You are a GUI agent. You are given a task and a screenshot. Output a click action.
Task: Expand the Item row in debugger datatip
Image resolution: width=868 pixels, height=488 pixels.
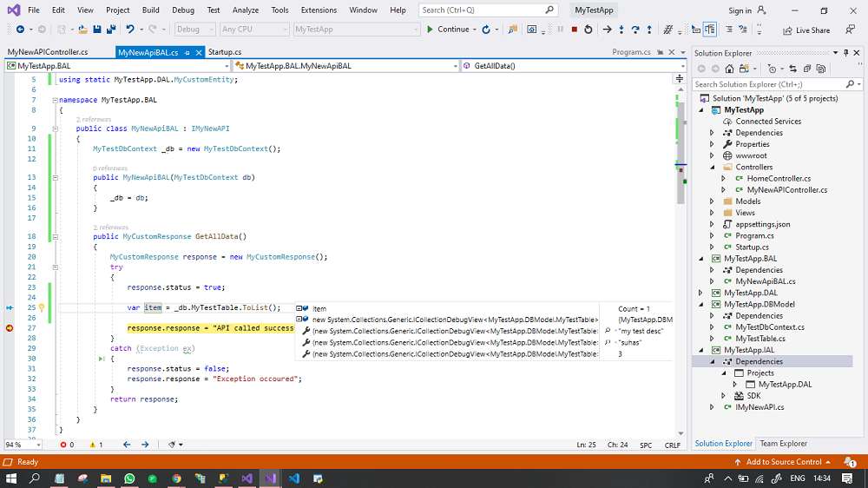click(299, 308)
